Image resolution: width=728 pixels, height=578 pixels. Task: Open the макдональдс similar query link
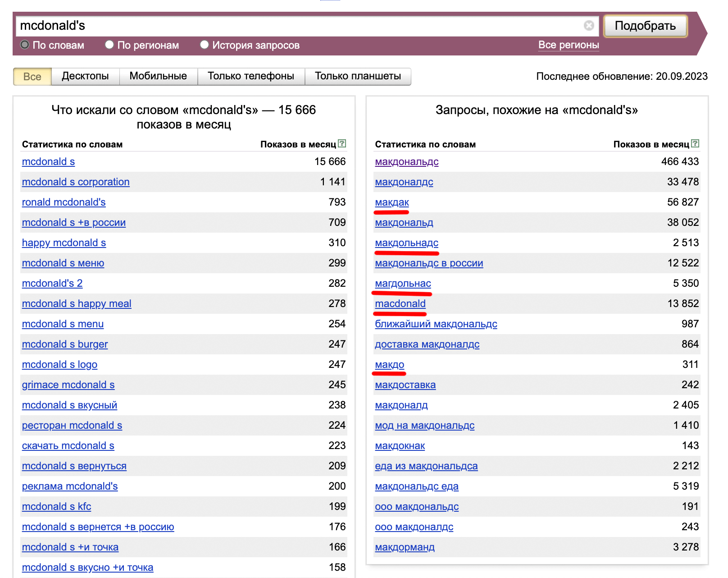(407, 161)
